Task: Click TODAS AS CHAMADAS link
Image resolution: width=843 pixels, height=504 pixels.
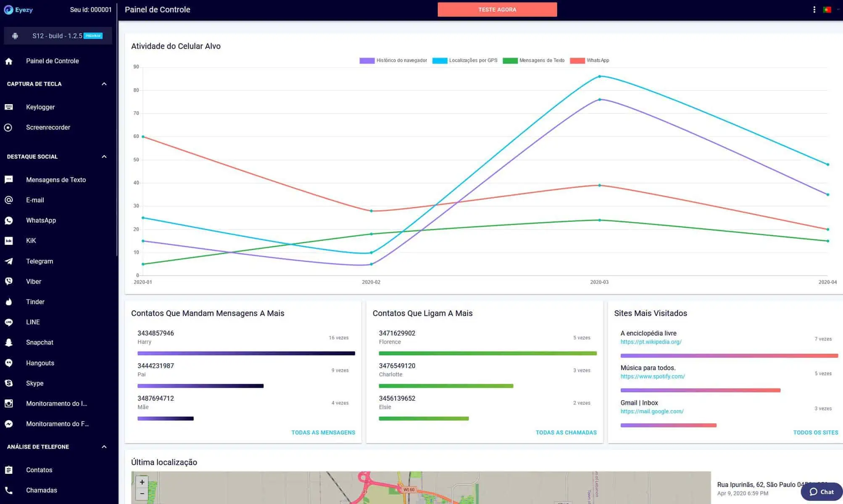Action: (566, 432)
